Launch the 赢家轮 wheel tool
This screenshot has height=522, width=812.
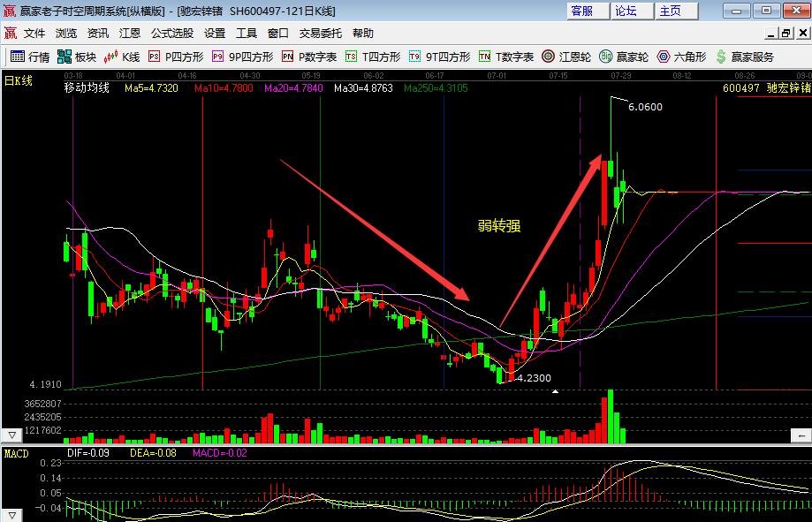624,57
